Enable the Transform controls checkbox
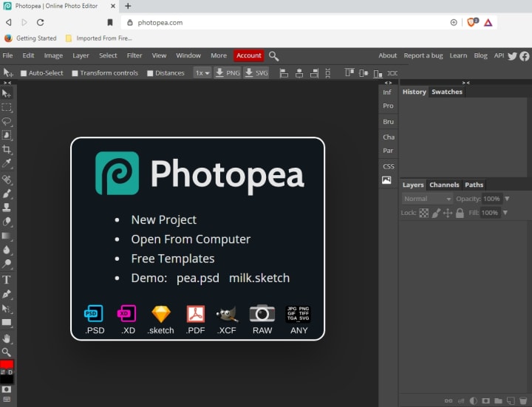This screenshot has width=532, height=407. (75, 73)
